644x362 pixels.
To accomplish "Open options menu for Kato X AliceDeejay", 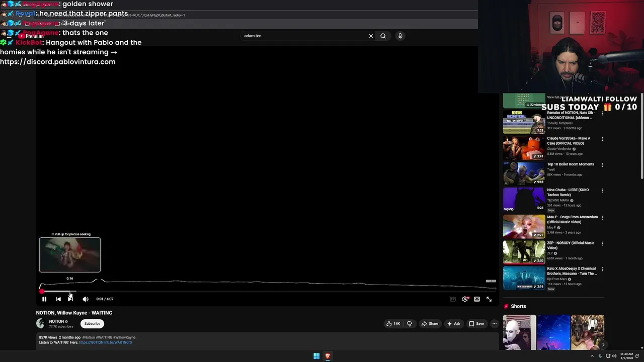I will [x=602, y=269].
